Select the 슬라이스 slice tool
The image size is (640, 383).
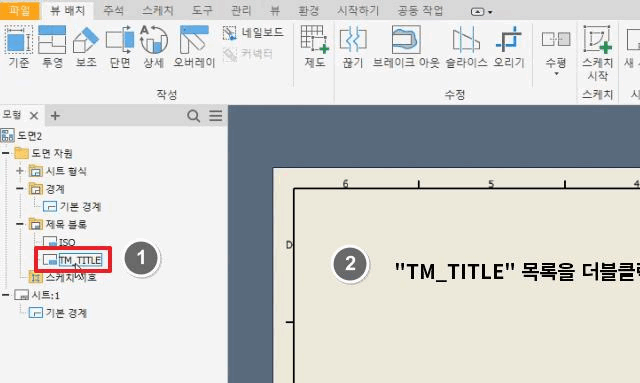pos(466,46)
